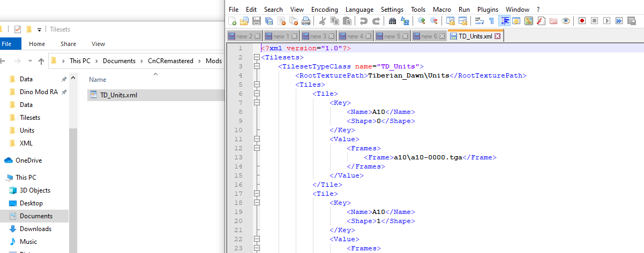Collapse the Key fold at line 7
This screenshot has width=644, height=253.
256,103
